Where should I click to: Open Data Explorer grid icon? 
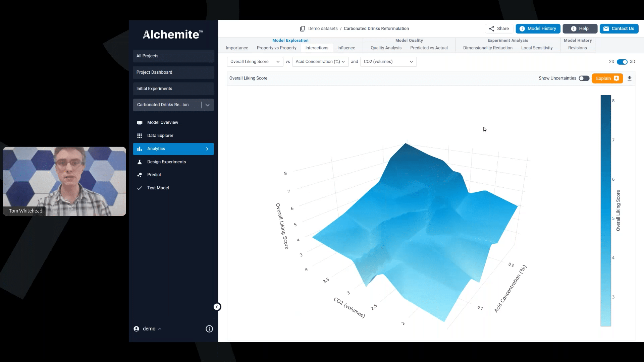pos(140,135)
